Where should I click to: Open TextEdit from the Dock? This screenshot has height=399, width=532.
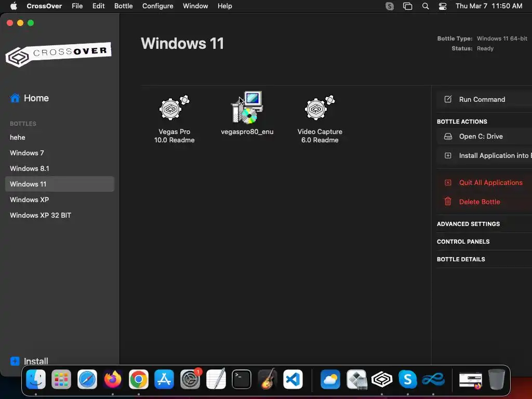tap(216, 379)
